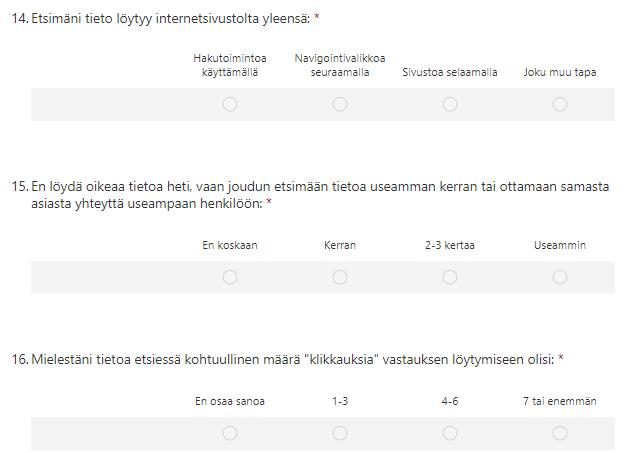Select 'En koskaan' radio button in question 15
This screenshot has width=631, height=453.
[x=230, y=277]
